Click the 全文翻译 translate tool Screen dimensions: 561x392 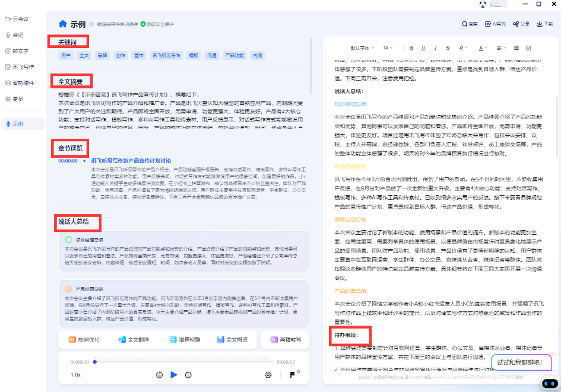[134, 339]
